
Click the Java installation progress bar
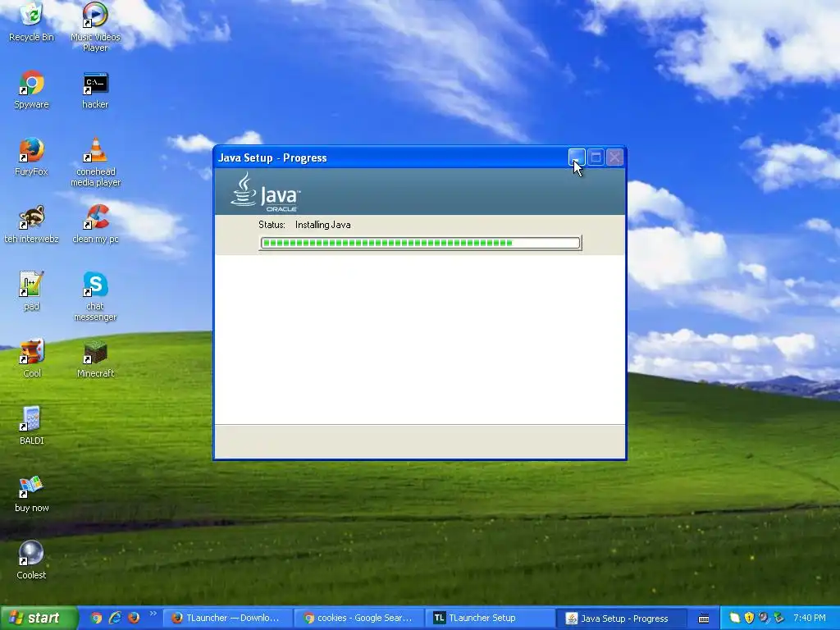click(420, 243)
